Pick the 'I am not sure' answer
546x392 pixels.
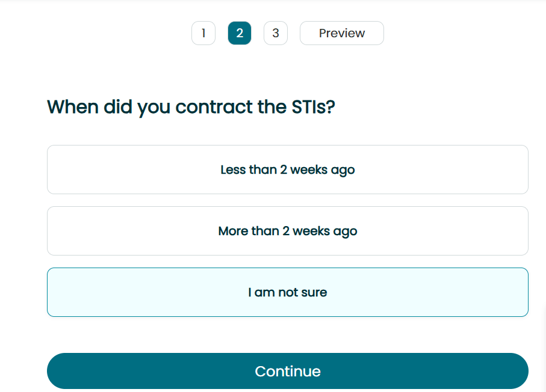point(288,292)
